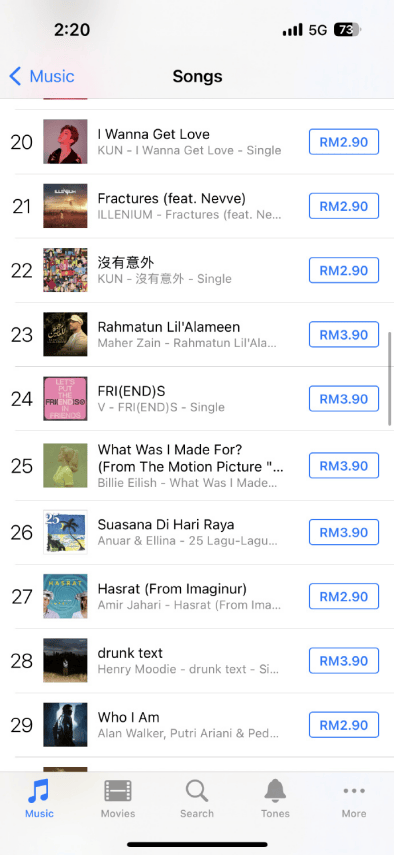This screenshot has width=394, height=855.
Task: Open Fractures (feat. Nevve) album artwork
Action: click(x=65, y=206)
